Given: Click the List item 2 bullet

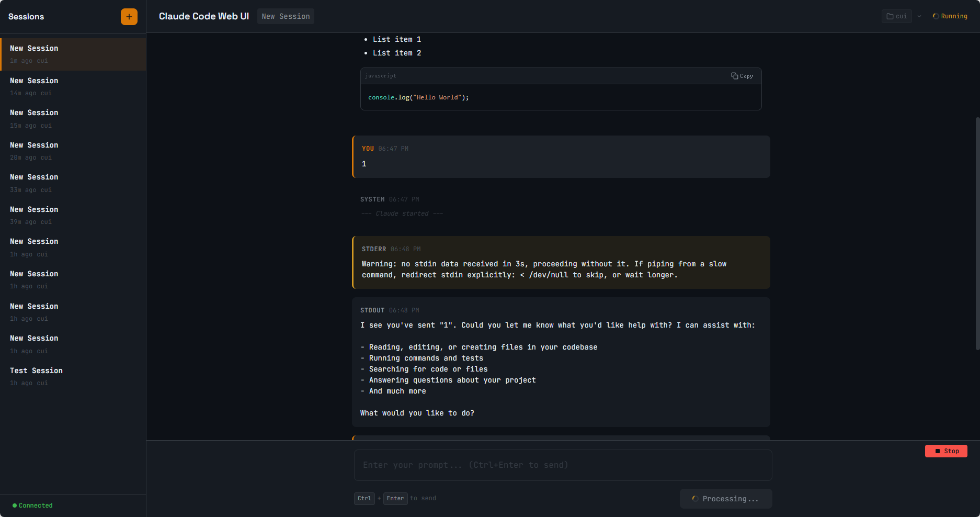Looking at the screenshot, I should point(397,53).
